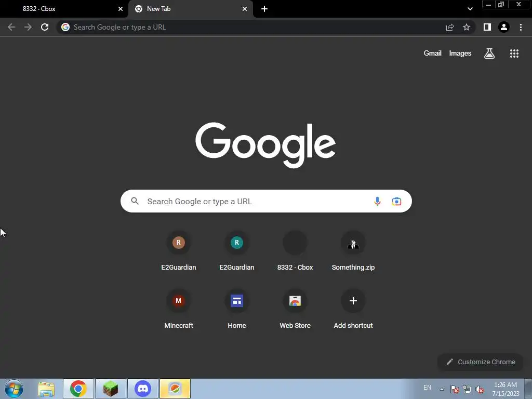Show hidden system tray icons
This screenshot has height=399, width=532.
click(x=442, y=389)
